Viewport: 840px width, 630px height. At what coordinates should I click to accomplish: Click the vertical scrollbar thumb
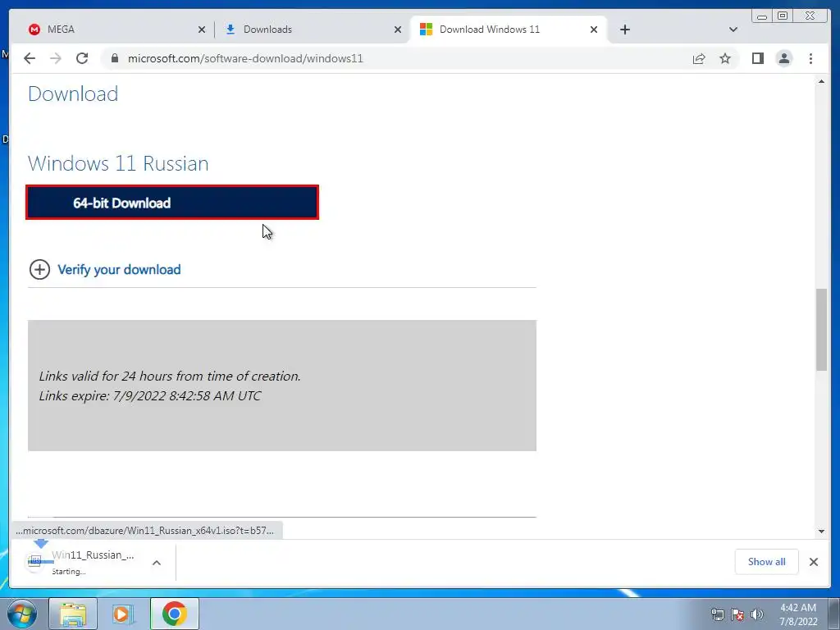pyautogui.click(x=821, y=330)
